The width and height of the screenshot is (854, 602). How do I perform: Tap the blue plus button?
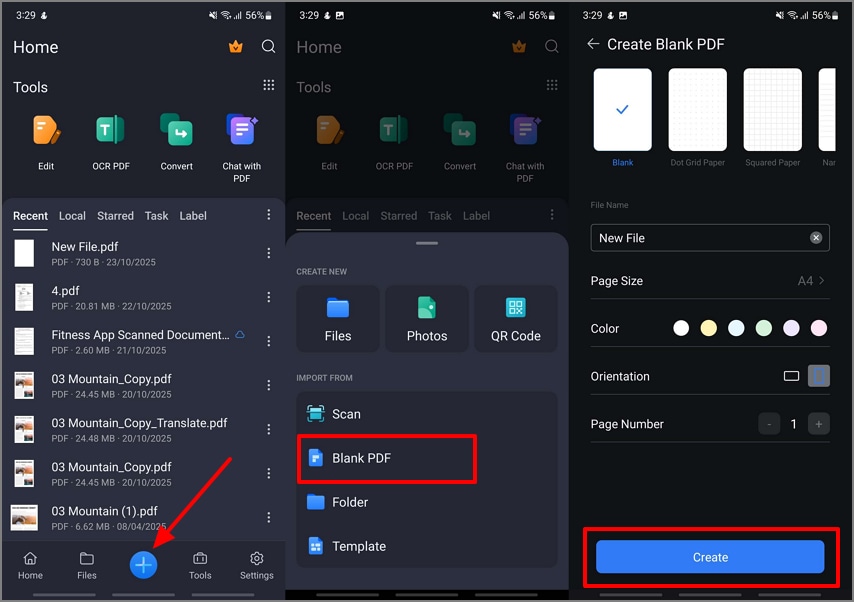coord(143,564)
